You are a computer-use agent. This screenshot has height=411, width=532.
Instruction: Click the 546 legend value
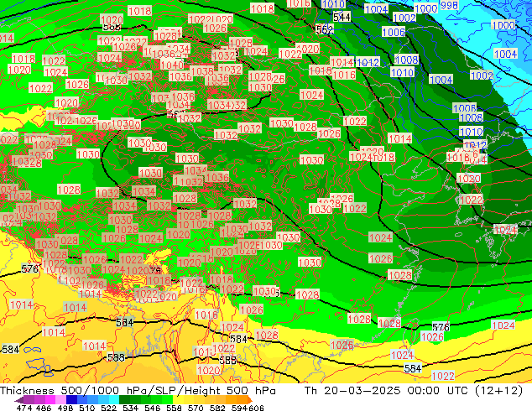152,408
